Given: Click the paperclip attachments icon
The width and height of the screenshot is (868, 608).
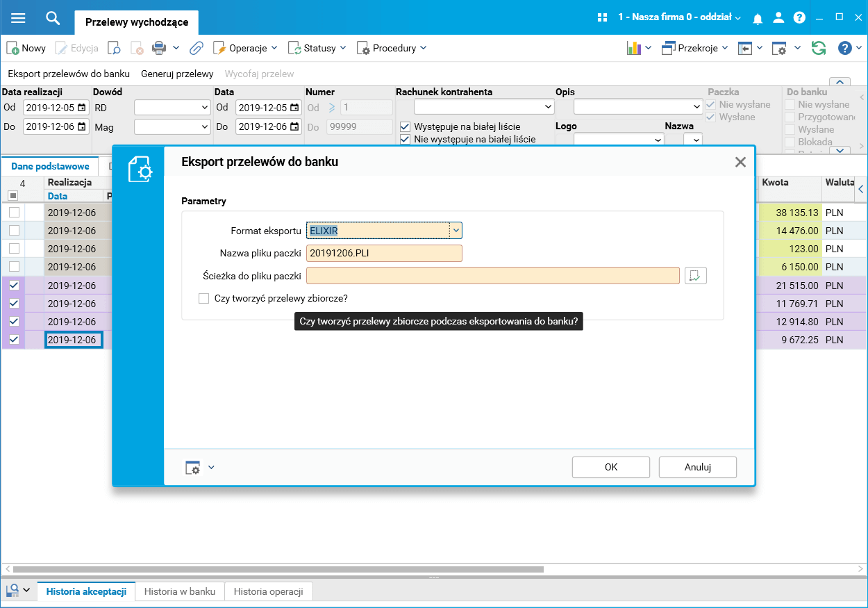Looking at the screenshot, I should [x=197, y=48].
